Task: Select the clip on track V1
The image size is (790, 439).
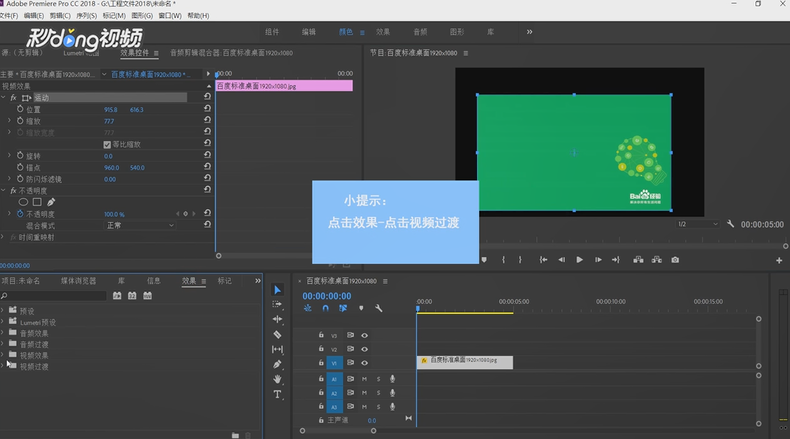Action: tap(465, 362)
